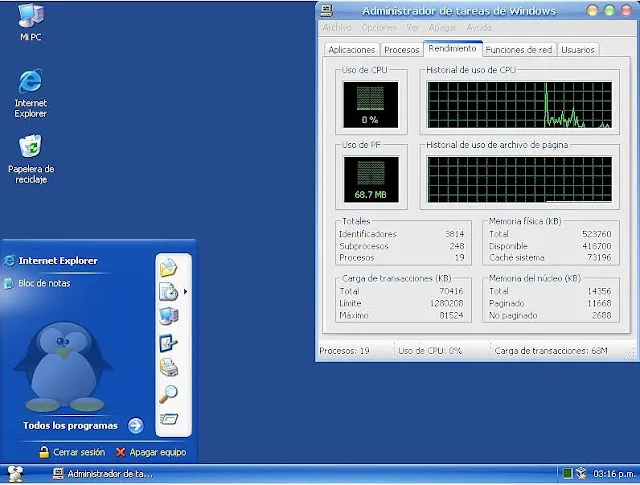Image resolution: width=640 pixels, height=485 pixels.
Task: Open the Apagar menu in Task Manager
Action: 442,28
